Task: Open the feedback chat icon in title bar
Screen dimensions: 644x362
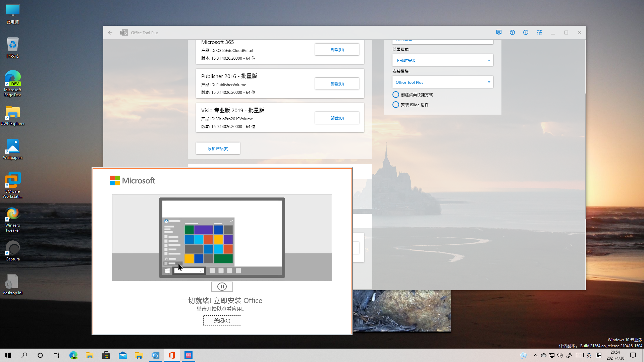Action: (x=499, y=33)
